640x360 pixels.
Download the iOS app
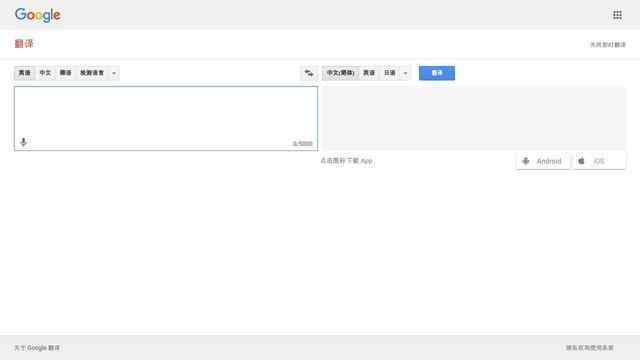tap(599, 161)
